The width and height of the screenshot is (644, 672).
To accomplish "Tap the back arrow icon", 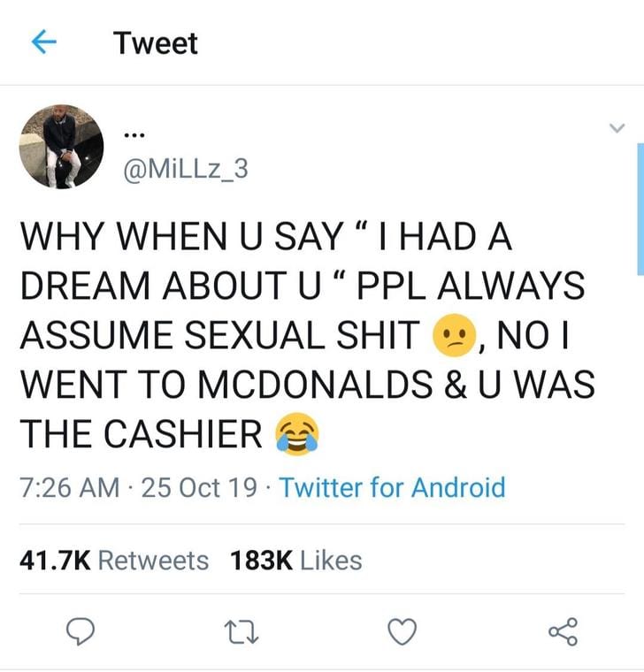I will [44, 42].
